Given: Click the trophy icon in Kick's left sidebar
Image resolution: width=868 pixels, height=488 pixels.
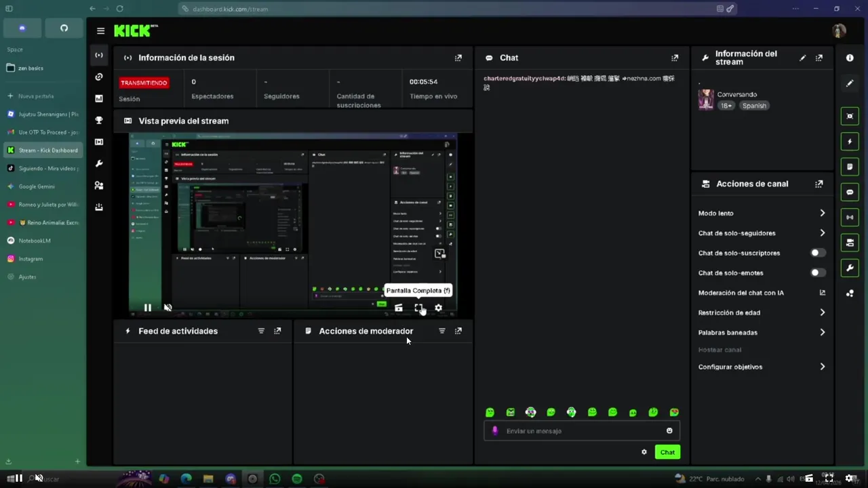Looking at the screenshot, I should tap(99, 120).
